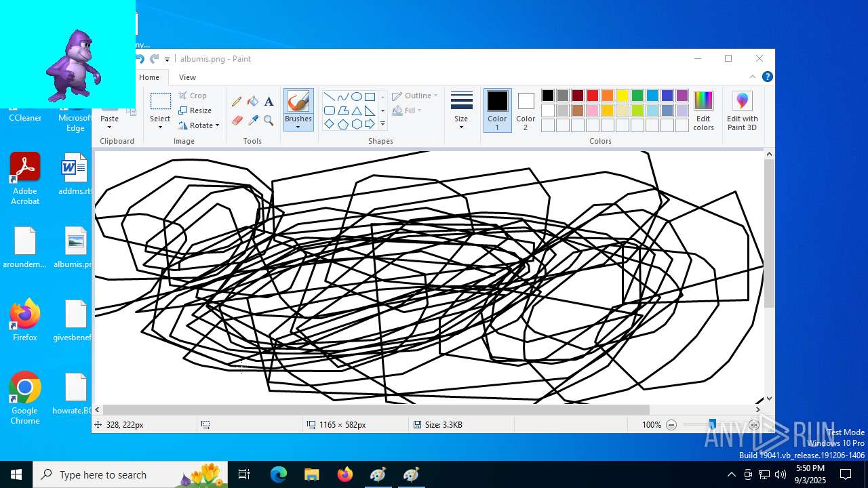Image resolution: width=868 pixels, height=488 pixels.
Task: Click the rectangular Select tool icon
Action: coord(160,102)
